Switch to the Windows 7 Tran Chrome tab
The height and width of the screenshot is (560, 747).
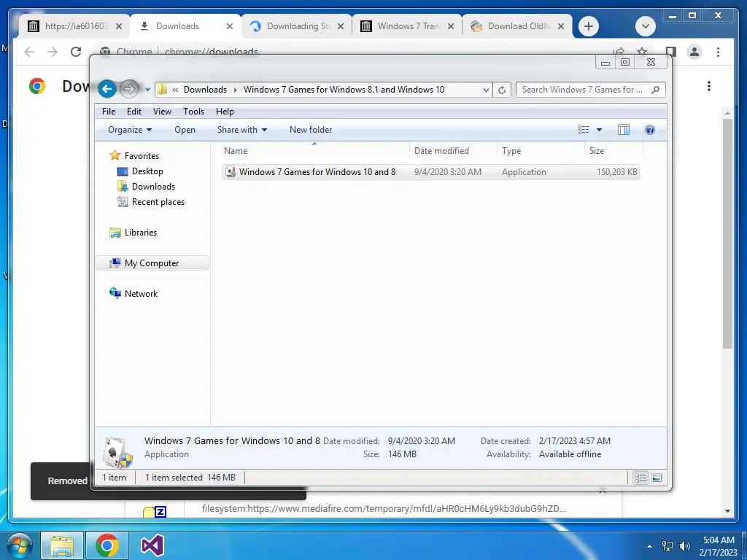point(407,26)
